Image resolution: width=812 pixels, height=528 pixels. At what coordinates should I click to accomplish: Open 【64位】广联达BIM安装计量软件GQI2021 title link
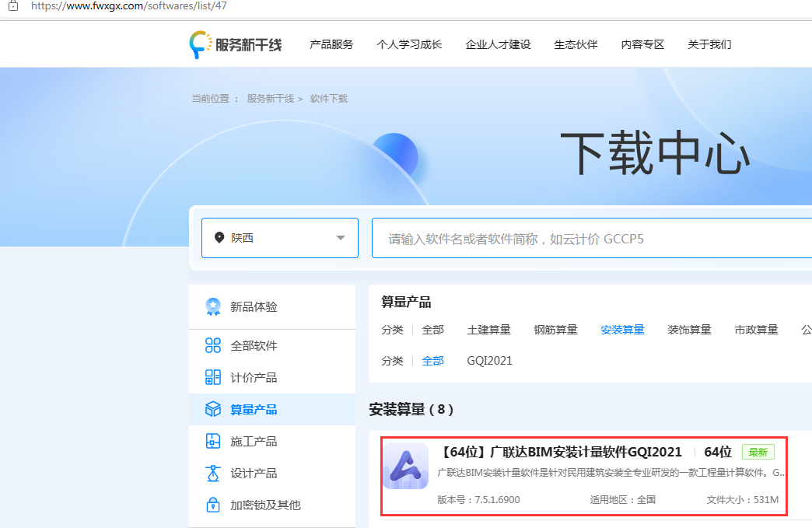pos(560,452)
